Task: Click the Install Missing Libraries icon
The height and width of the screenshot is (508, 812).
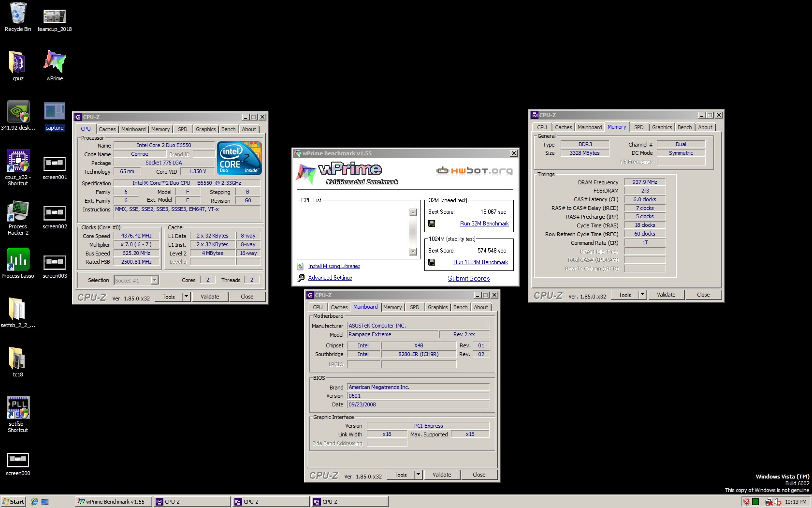Action: pyautogui.click(x=301, y=266)
